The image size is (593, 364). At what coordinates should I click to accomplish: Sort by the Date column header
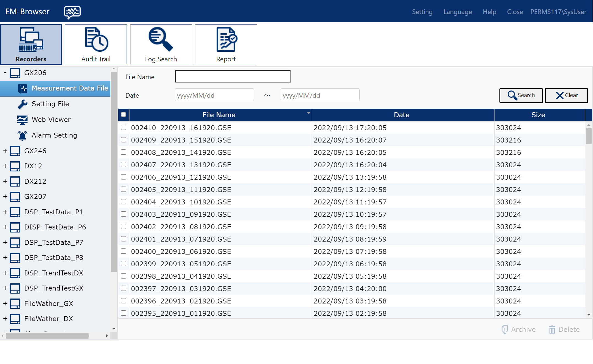[x=401, y=115]
